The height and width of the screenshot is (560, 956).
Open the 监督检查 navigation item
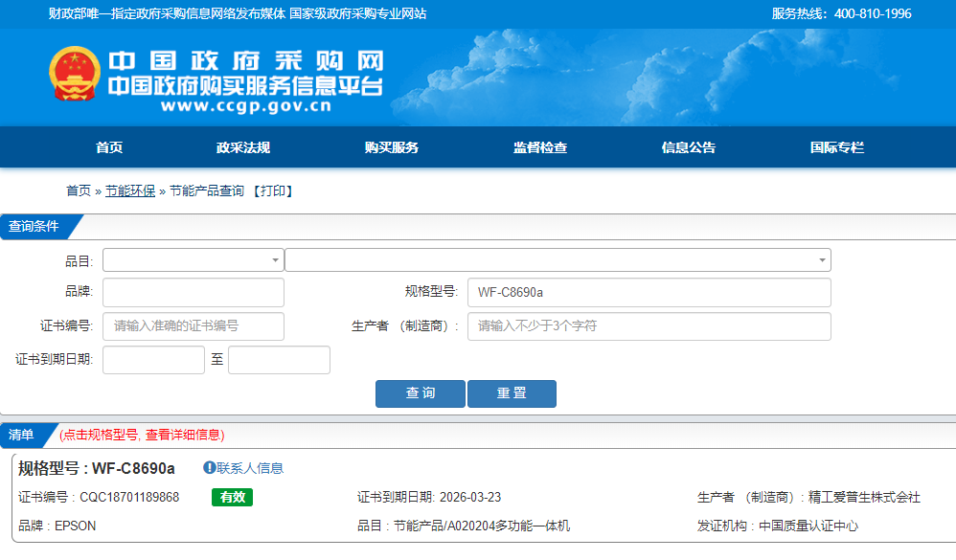540,147
